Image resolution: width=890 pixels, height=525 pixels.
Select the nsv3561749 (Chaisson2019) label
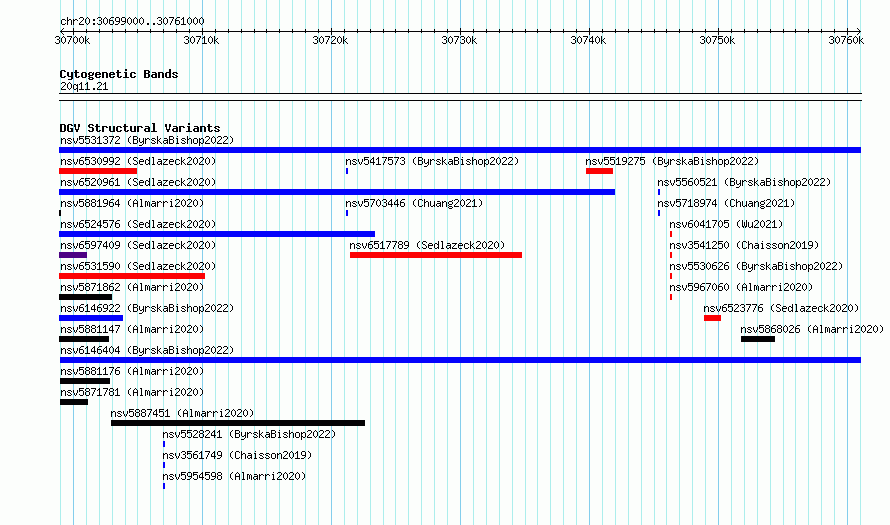(x=237, y=455)
